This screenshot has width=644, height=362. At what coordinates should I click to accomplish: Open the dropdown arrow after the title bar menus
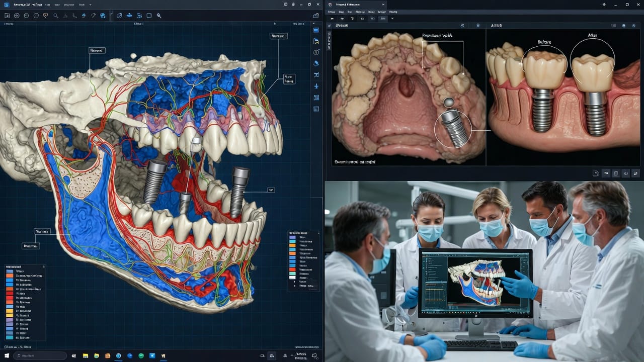click(90, 5)
